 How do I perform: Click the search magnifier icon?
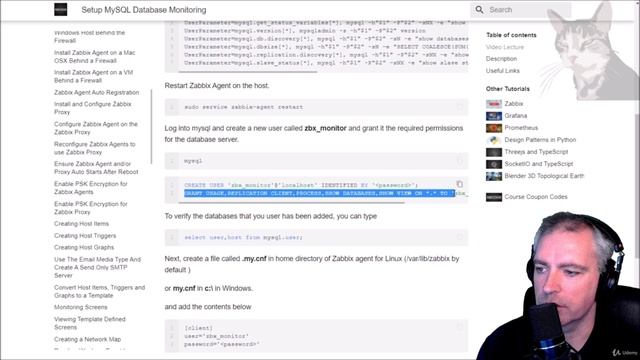479,9
